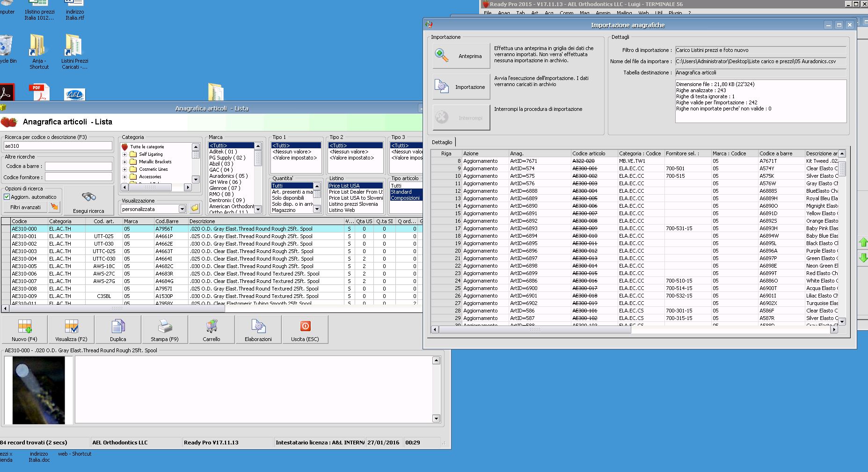Expand the Accessories category node
Viewport: 868px width, 472px height.
(124, 177)
